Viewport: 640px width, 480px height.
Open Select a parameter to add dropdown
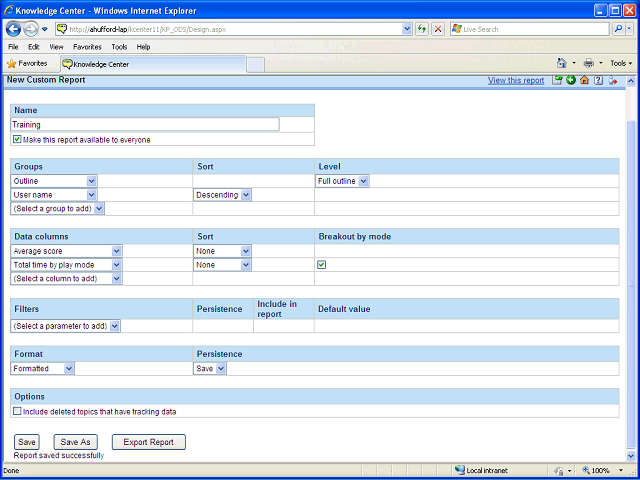66,326
